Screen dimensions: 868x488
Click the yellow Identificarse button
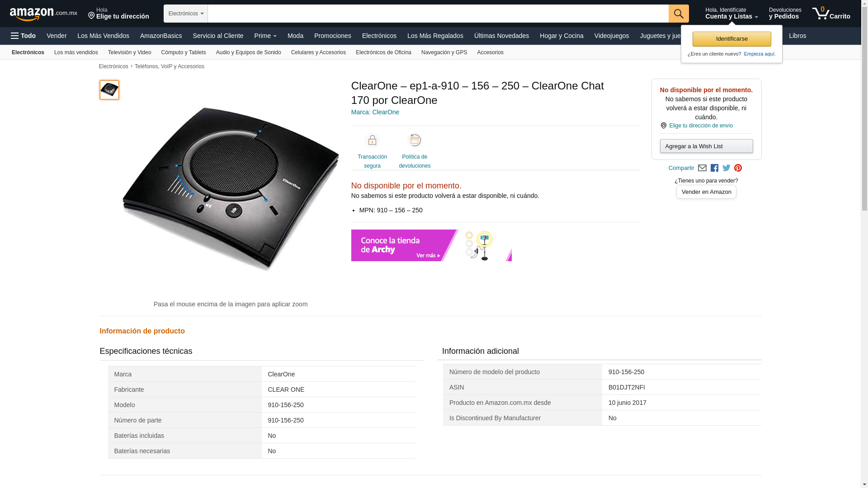click(x=731, y=39)
